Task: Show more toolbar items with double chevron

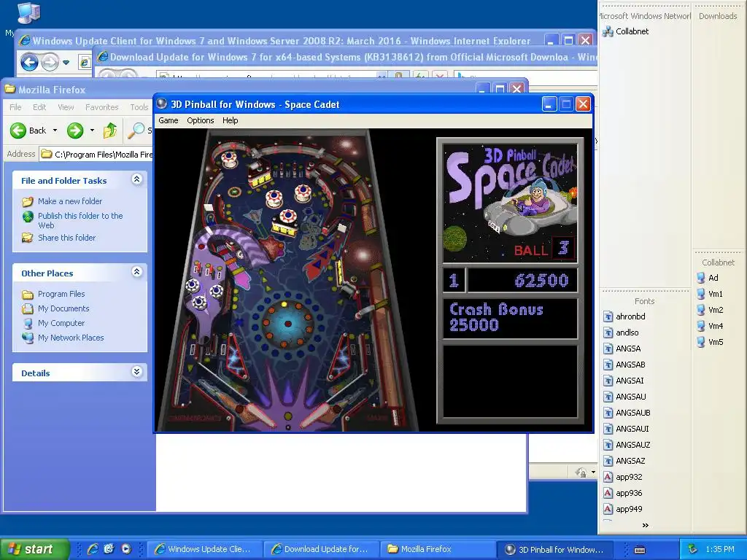Action: pyautogui.click(x=645, y=525)
